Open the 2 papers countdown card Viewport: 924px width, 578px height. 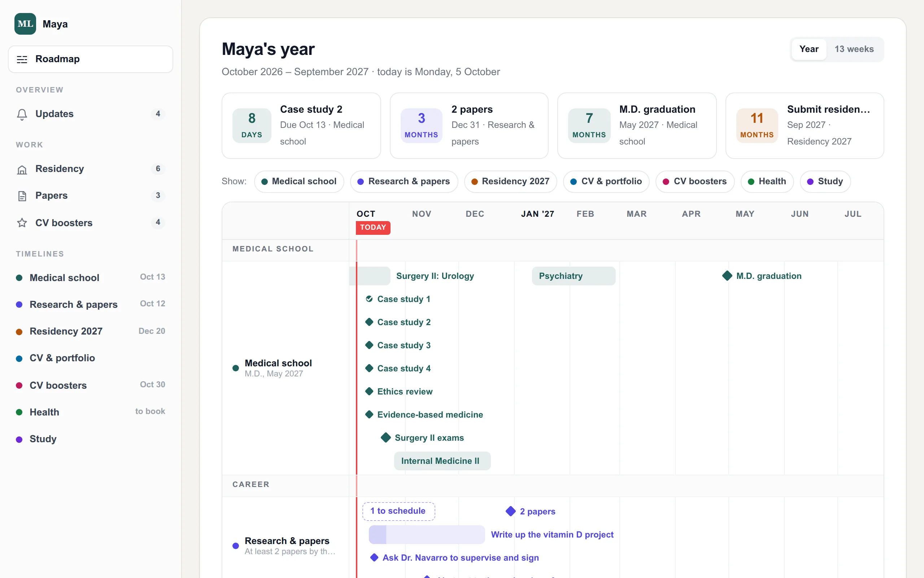coord(469,125)
